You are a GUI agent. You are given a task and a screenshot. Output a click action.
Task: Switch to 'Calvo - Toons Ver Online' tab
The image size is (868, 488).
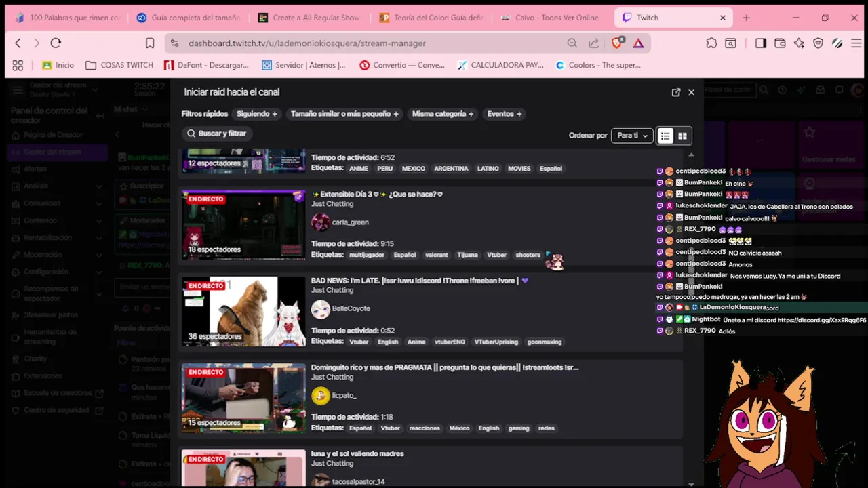(552, 18)
